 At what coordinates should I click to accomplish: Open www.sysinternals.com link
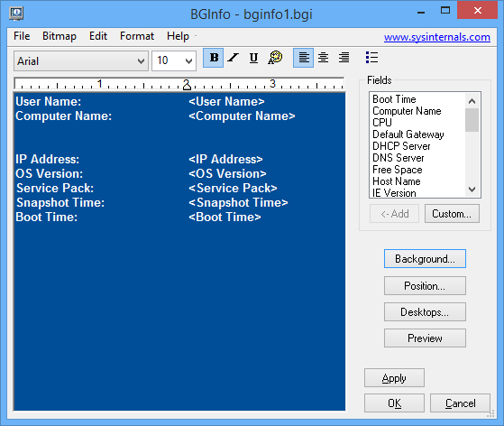click(436, 37)
